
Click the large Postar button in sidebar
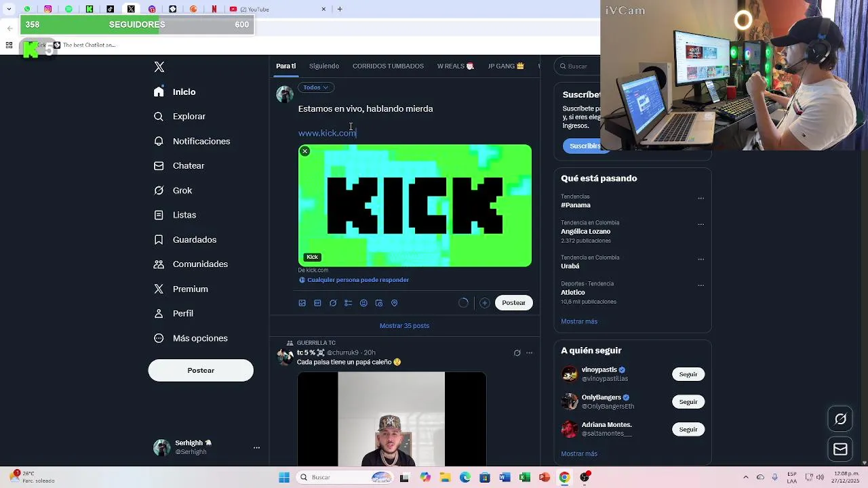[201, 370]
